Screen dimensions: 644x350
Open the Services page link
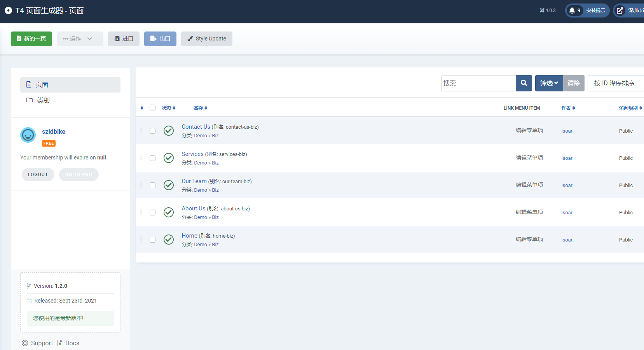[x=192, y=154]
